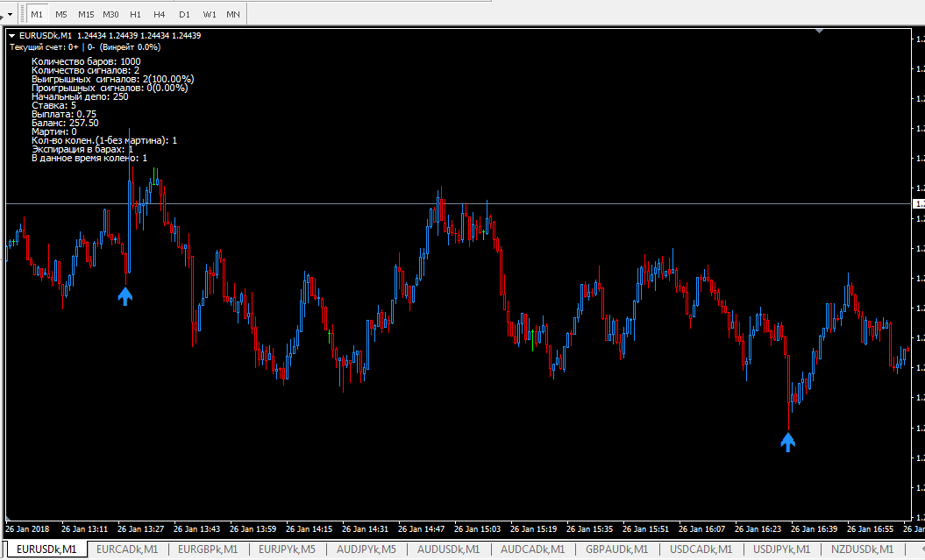Select 'Проигрышных сигналов: 0(0.00%)' text
925x560 pixels.
(110, 88)
